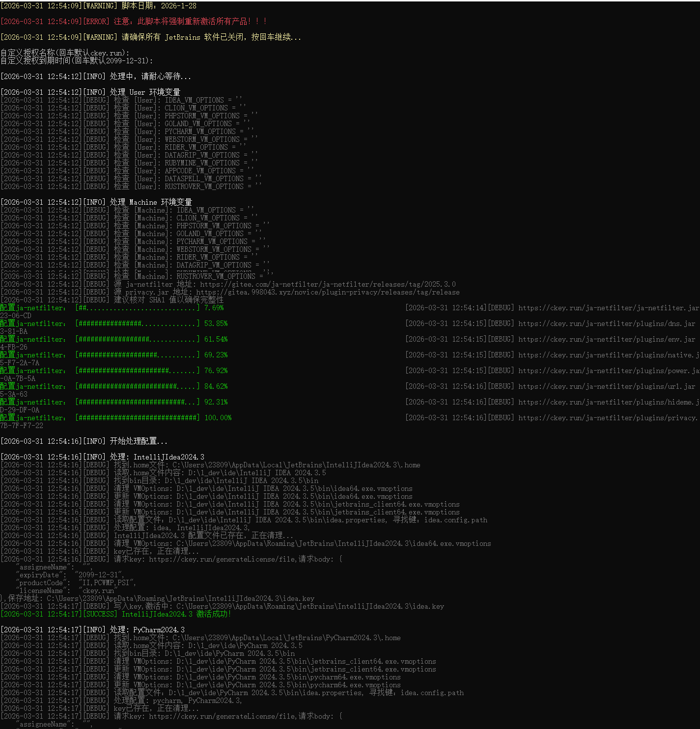Click the gitee.com ja-netfilter release URL
The width and height of the screenshot is (700, 729).
click(x=328, y=284)
